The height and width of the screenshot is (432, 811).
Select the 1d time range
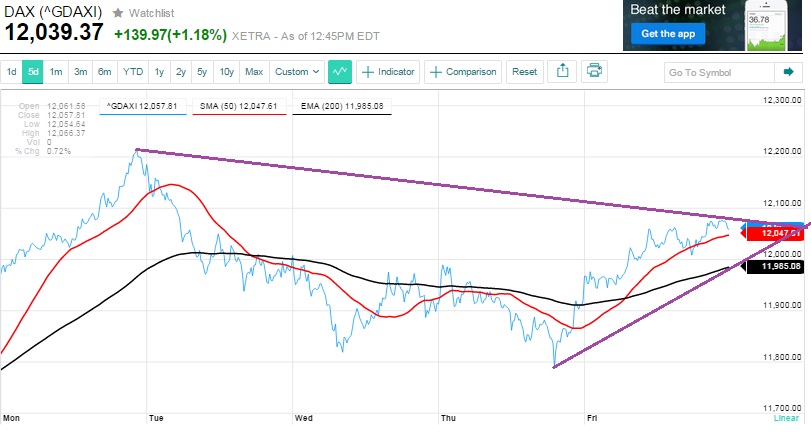(x=11, y=72)
